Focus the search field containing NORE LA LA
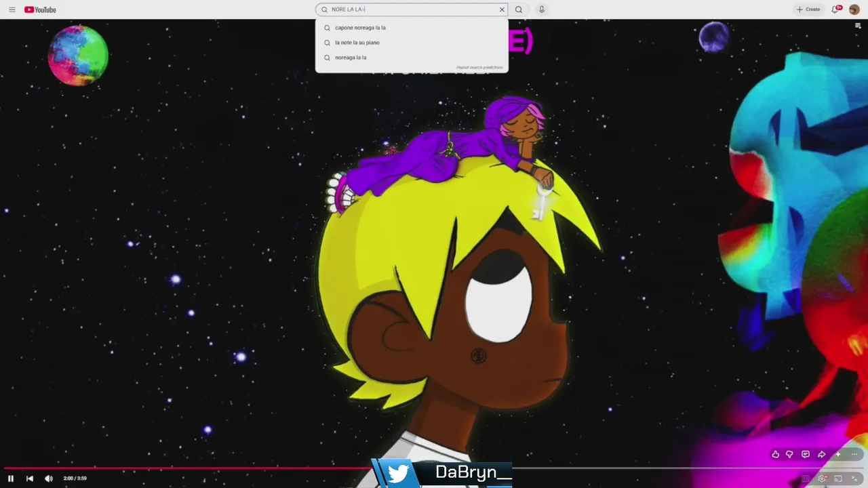This screenshot has width=868, height=488. pos(412,9)
